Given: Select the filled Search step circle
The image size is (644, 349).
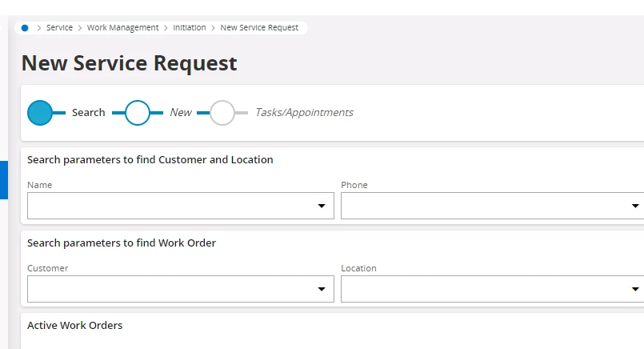Looking at the screenshot, I should coord(40,113).
